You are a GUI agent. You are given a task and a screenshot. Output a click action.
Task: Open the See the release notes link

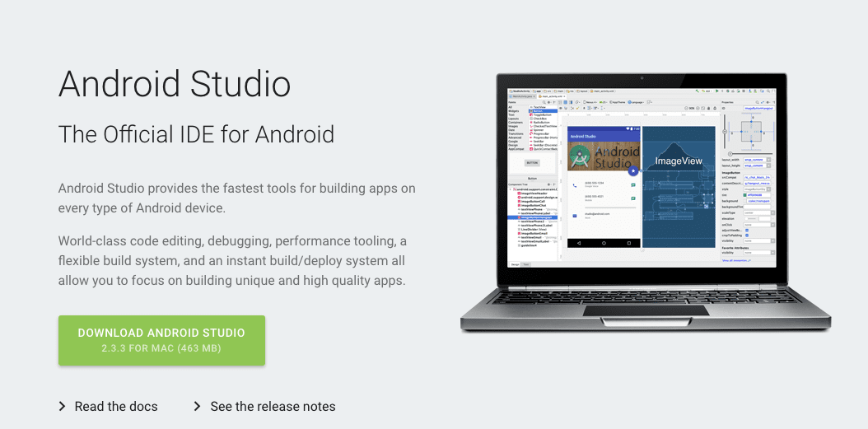pyautogui.click(x=273, y=406)
